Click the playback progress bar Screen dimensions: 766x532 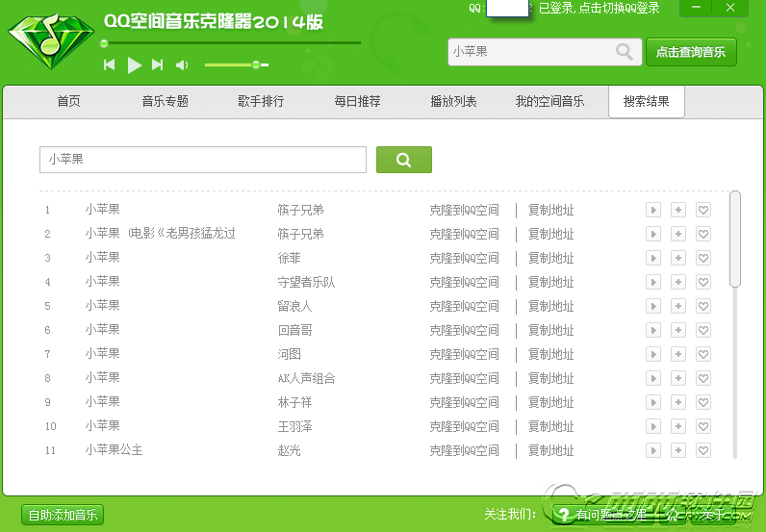point(231,43)
